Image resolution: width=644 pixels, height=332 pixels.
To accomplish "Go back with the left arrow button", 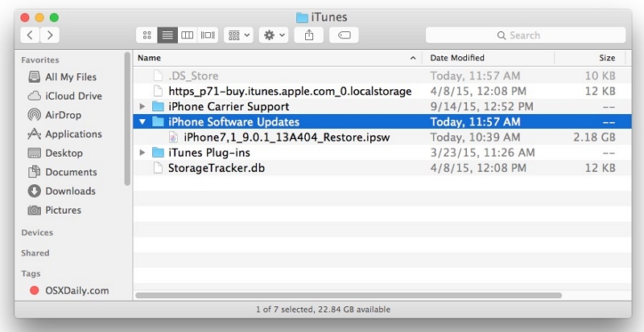I will click(x=30, y=35).
